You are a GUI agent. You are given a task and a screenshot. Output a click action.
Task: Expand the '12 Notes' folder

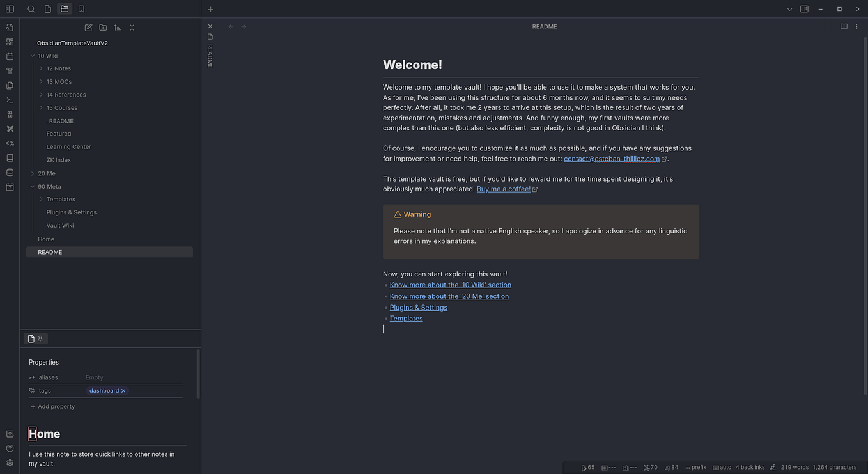[41, 68]
